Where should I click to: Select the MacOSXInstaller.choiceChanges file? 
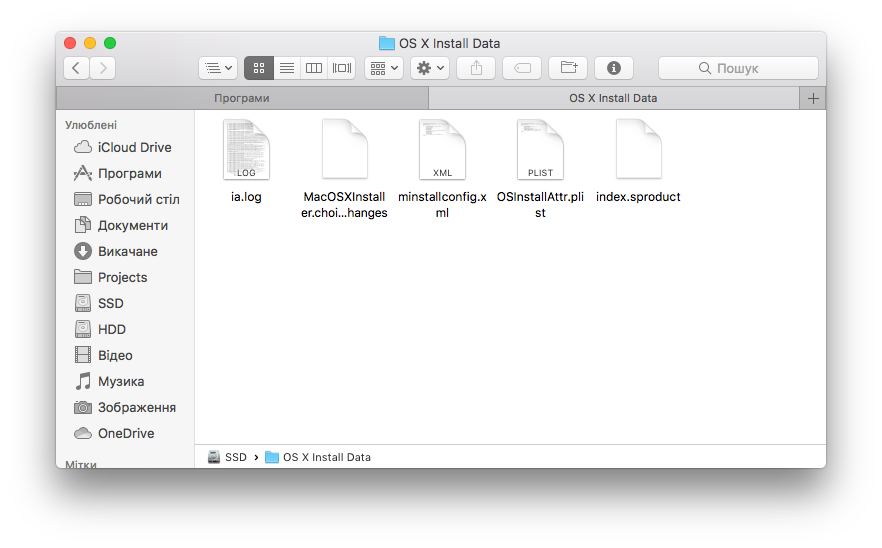point(344,169)
